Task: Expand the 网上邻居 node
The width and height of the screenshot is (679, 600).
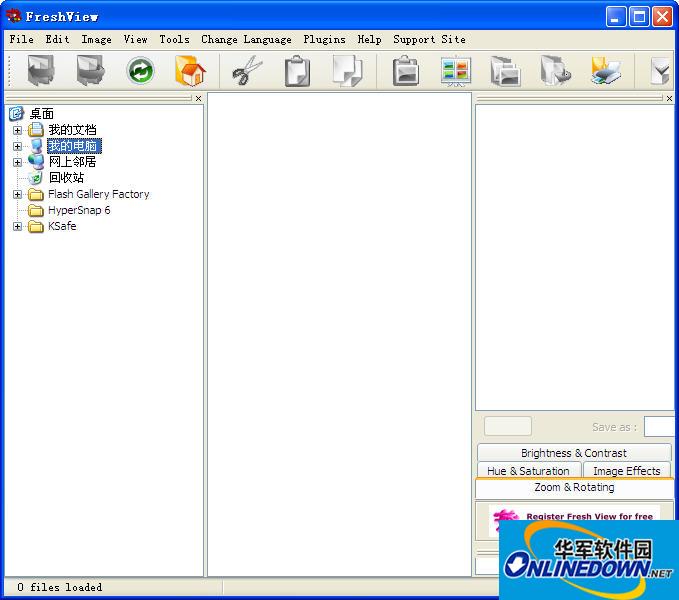Action: pyautogui.click(x=17, y=162)
